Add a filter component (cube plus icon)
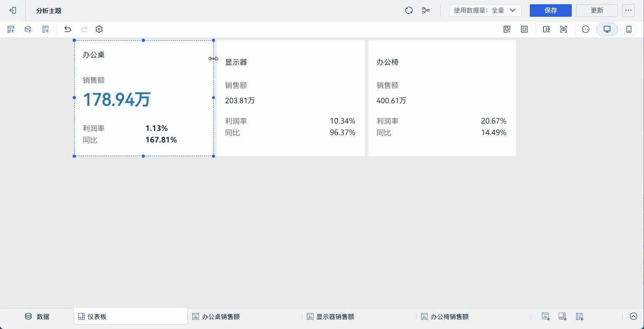The image size is (644, 329). (x=28, y=29)
